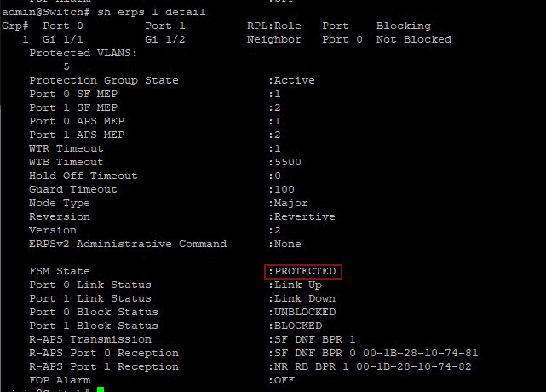
Task: Click the WTB Timeout value 5500
Action: 287,162
